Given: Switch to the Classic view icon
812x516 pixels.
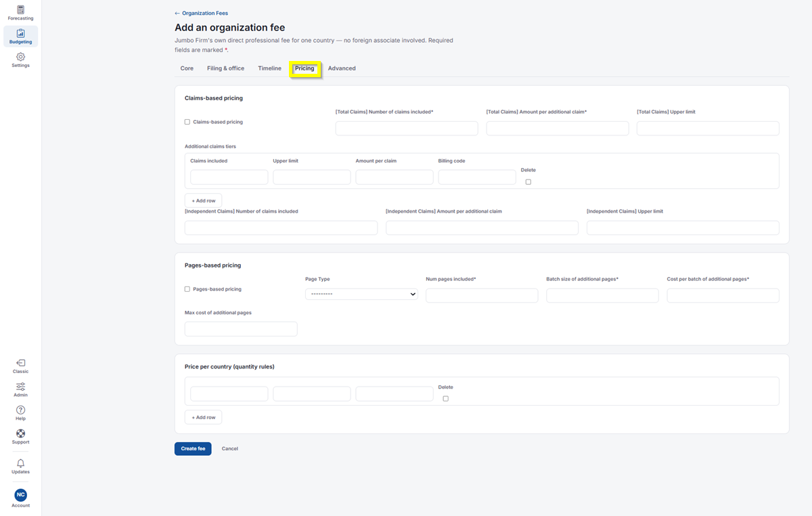Looking at the screenshot, I should tap(20, 363).
